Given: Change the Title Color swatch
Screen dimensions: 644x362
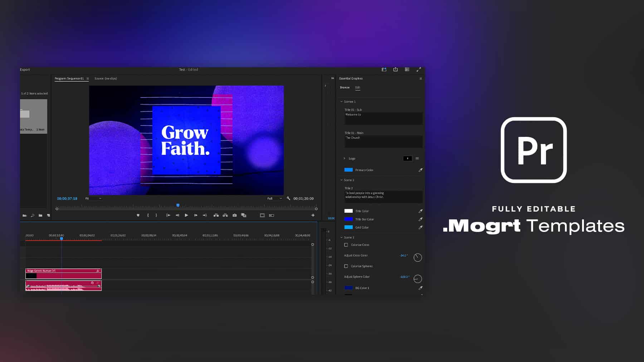Looking at the screenshot, I should point(348,211).
